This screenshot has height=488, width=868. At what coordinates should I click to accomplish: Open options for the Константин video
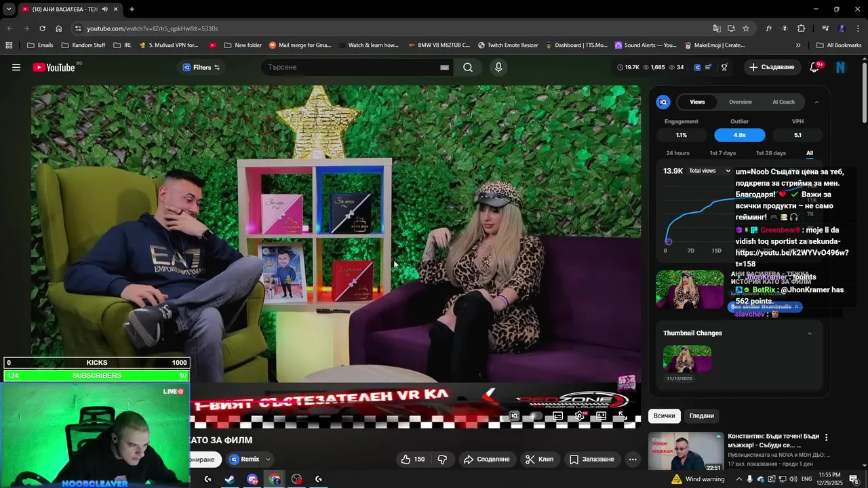(826, 437)
